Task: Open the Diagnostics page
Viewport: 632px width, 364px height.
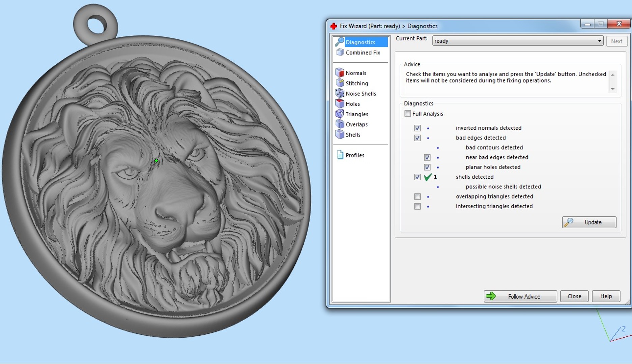Action: (x=361, y=42)
